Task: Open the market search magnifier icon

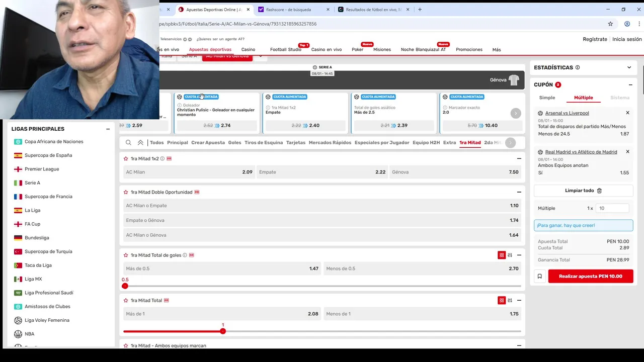Action: click(129, 143)
